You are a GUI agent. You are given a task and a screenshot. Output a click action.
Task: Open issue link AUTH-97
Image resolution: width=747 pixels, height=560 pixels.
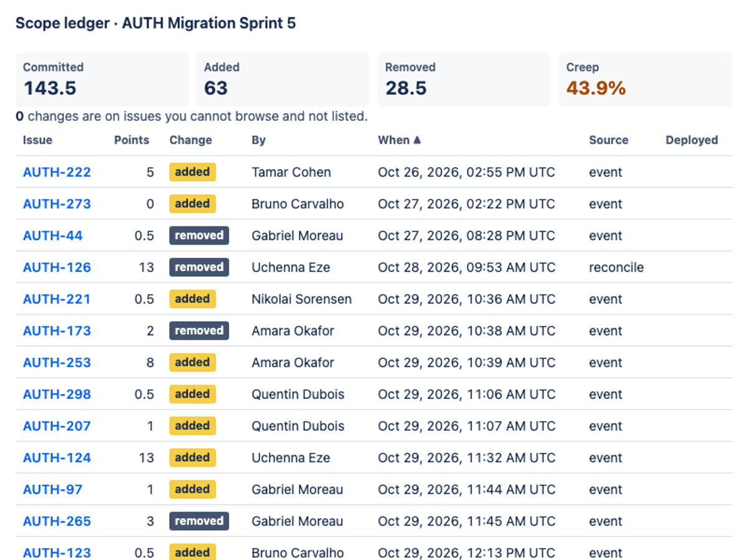pos(52,490)
